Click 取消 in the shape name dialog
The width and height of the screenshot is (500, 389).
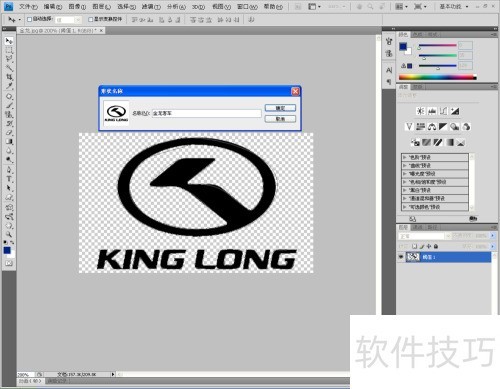280,119
